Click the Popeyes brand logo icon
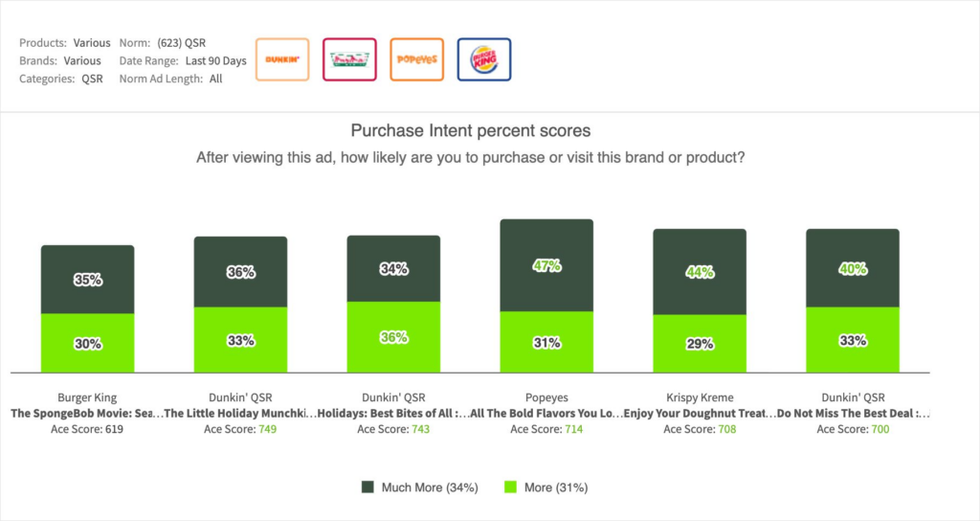This screenshot has height=521, width=980. [416, 59]
